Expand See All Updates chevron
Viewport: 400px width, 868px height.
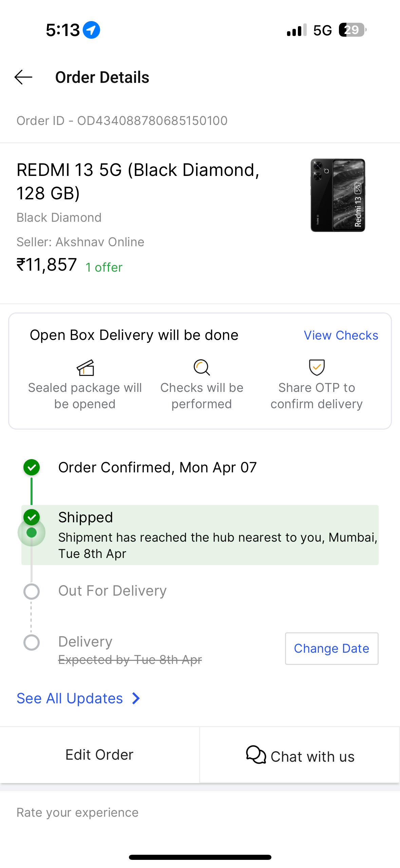tap(136, 699)
